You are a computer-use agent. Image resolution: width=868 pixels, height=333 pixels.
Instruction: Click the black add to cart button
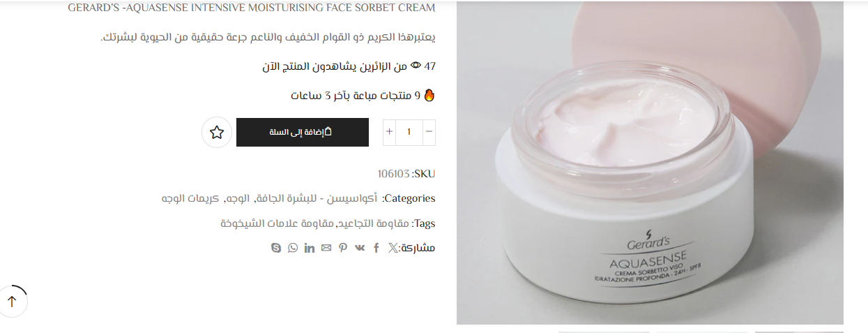(303, 132)
